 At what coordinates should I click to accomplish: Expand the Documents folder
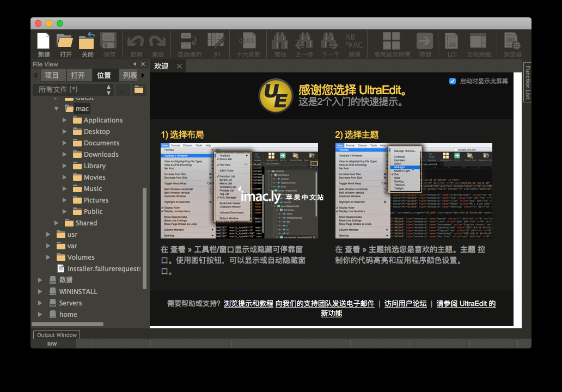click(x=64, y=143)
